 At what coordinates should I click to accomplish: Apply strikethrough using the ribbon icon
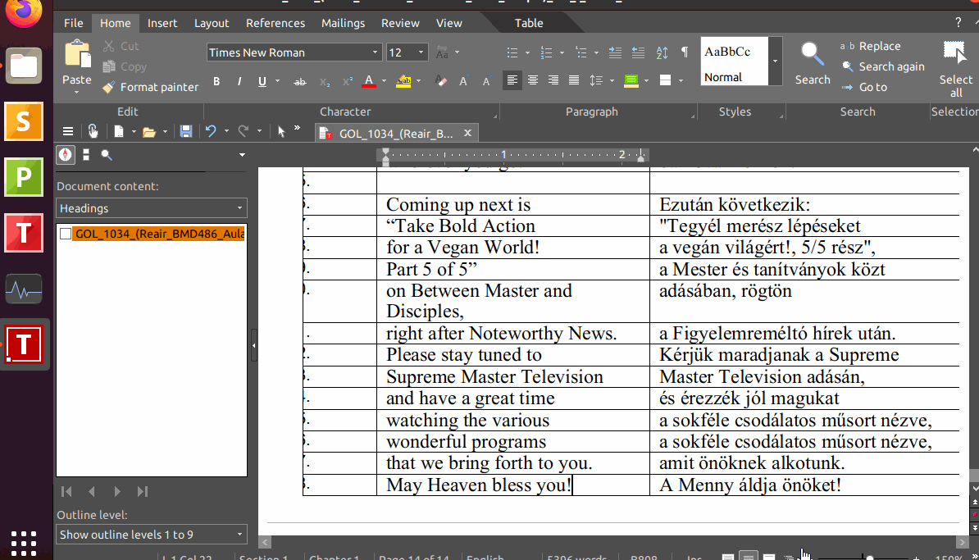pyautogui.click(x=300, y=81)
